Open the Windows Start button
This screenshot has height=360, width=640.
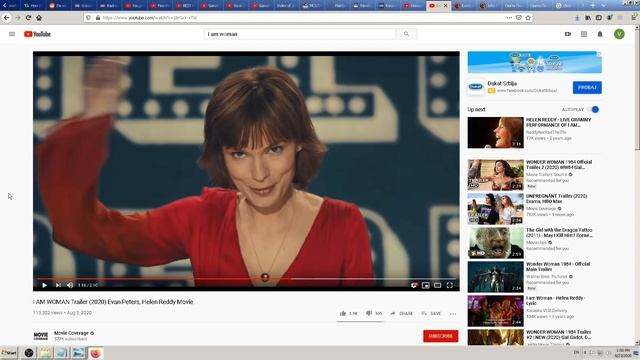pyautogui.click(x=9, y=353)
